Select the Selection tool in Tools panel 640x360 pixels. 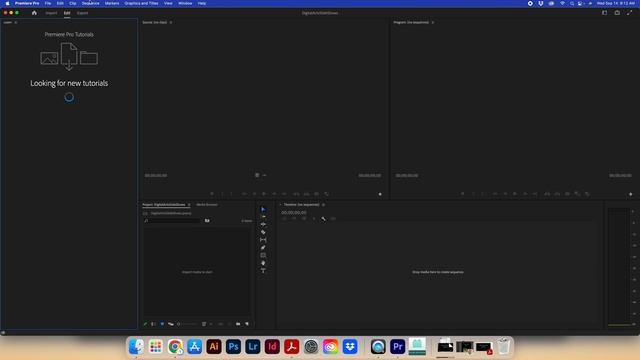pyautogui.click(x=263, y=209)
